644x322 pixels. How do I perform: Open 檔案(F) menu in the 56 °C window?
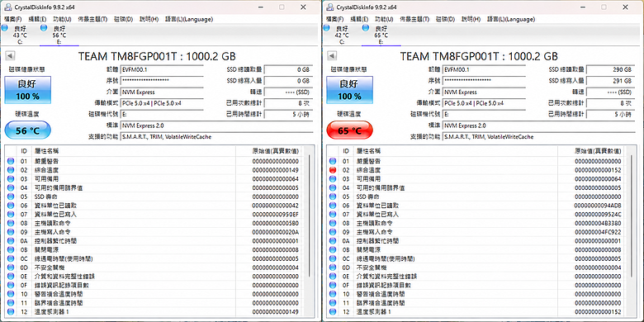pyautogui.click(x=12, y=19)
